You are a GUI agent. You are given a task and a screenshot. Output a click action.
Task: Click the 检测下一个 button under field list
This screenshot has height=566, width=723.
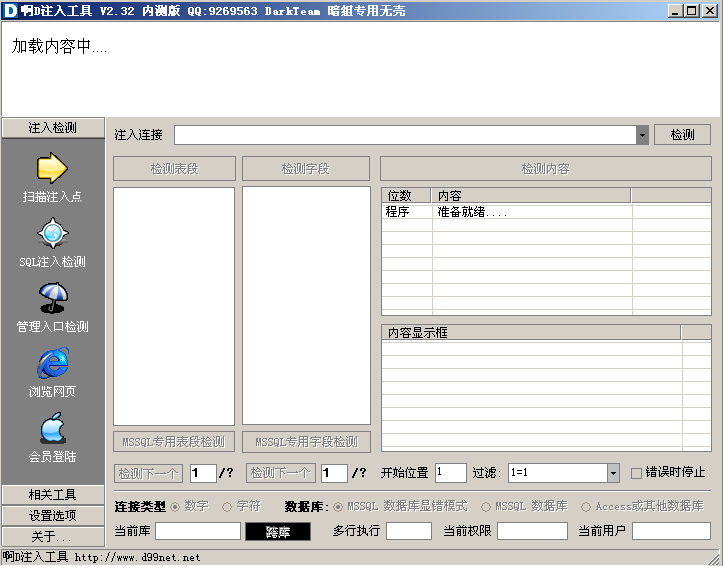281,473
